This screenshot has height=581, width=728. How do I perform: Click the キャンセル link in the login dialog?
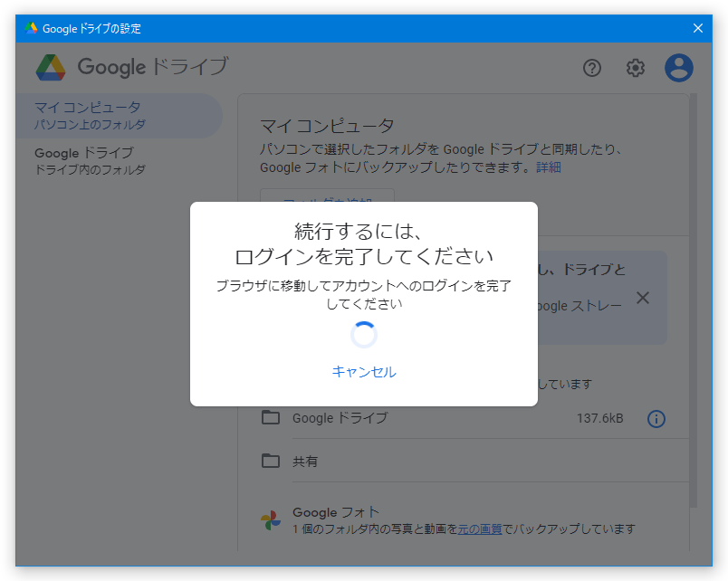pos(364,372)
